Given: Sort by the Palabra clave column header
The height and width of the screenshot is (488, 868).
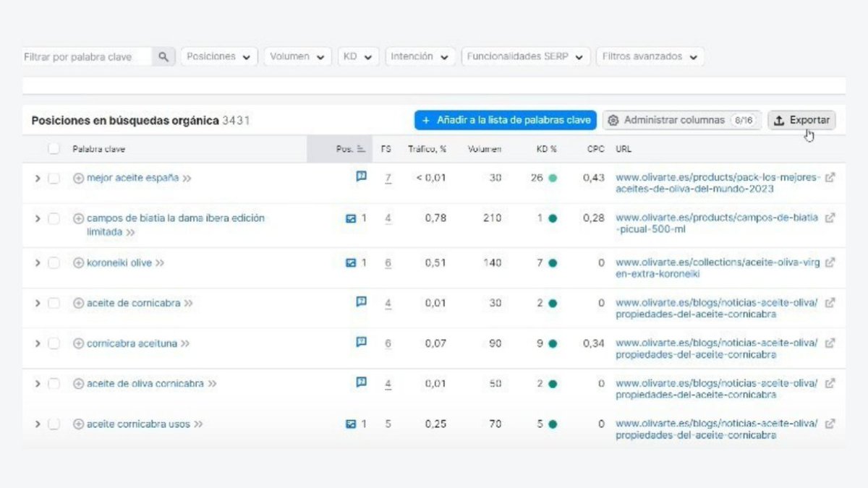Looking at the screenshot, I should (98, 149).
